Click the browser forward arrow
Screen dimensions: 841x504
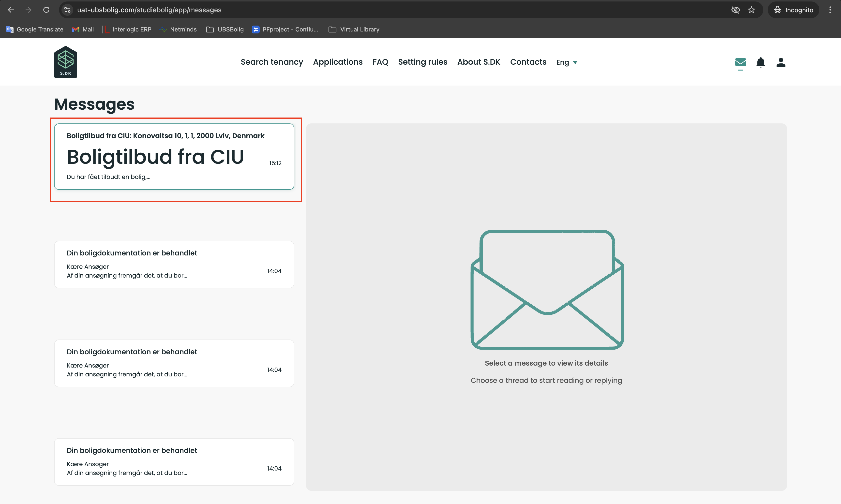(x=29, y=10)
